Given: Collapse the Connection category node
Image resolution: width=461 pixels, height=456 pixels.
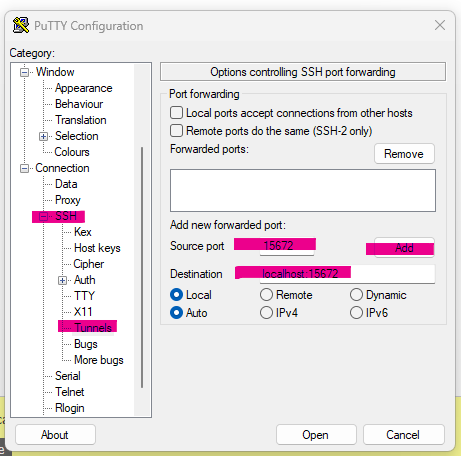Looking at the screenshot, I should tap(24, 168).
